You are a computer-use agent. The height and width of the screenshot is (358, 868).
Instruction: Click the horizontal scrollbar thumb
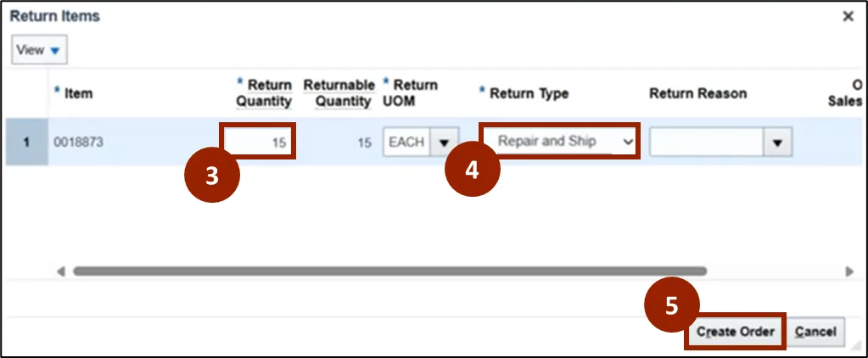389,271
